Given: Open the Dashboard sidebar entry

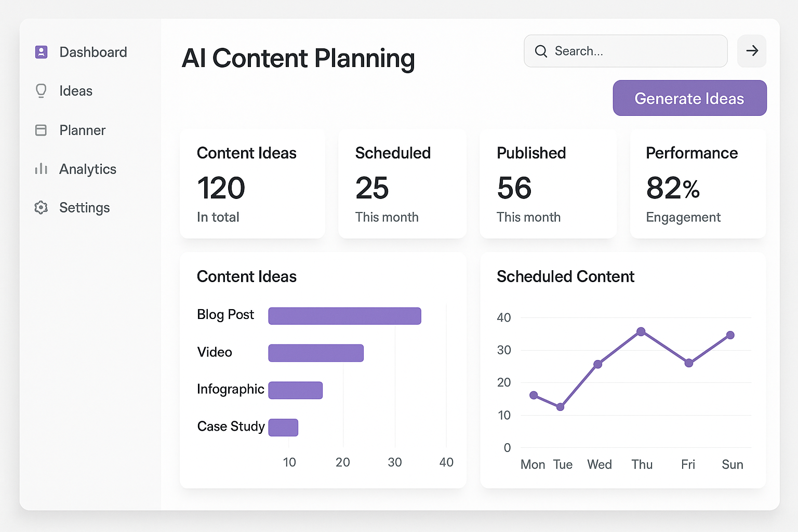Looking at the screenshot, I should [x=93, y=52].
